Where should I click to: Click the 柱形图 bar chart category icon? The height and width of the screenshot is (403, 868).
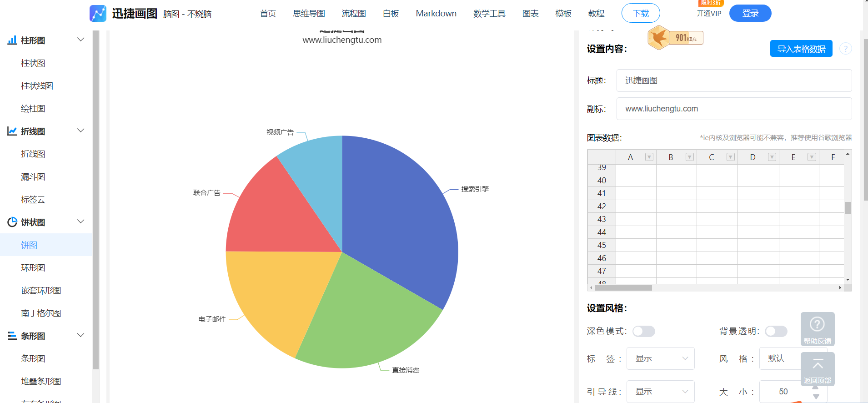pos(12,40)
